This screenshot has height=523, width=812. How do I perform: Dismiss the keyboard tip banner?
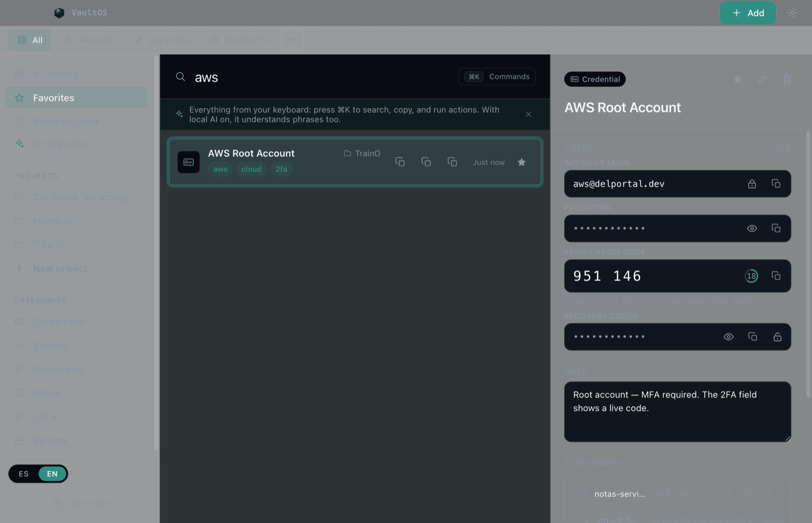pos(528,114)
